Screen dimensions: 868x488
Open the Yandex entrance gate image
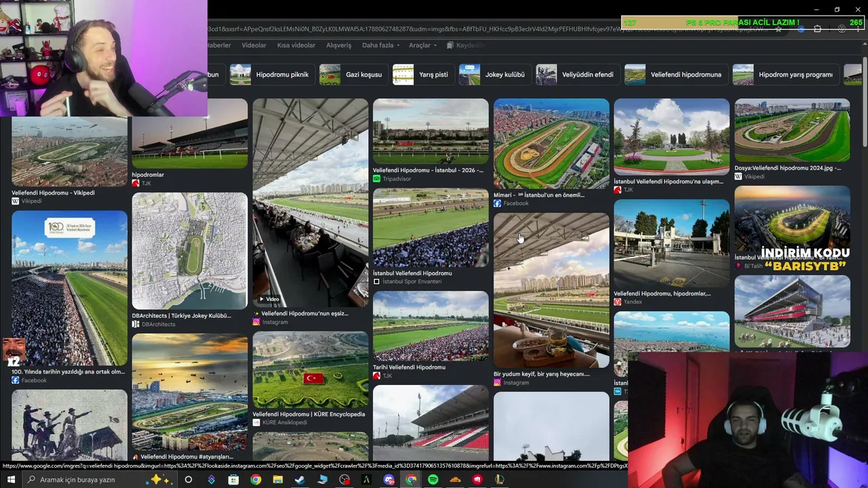[x=671, y=243]
